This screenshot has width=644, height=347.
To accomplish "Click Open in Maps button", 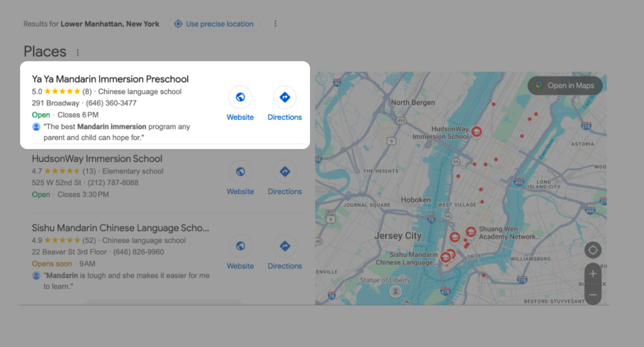I will coord(565,85).
